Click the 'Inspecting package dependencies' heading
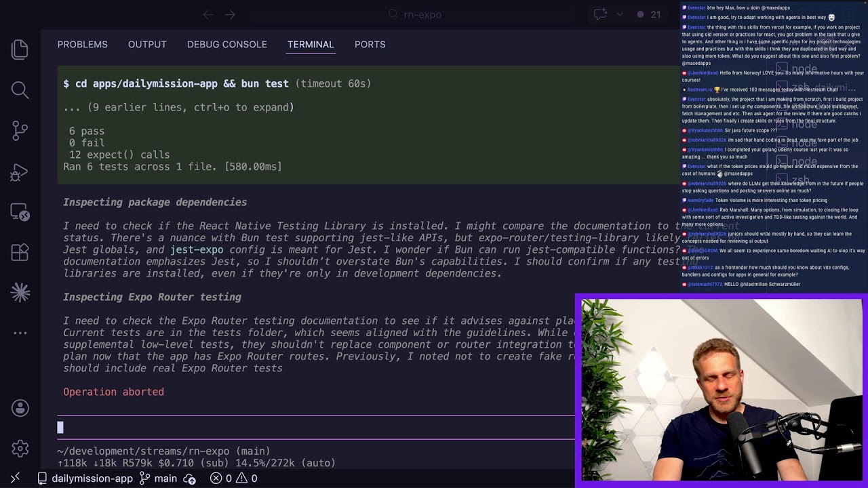The height and width of the screenshot is (488, 868). coord(155,202)
